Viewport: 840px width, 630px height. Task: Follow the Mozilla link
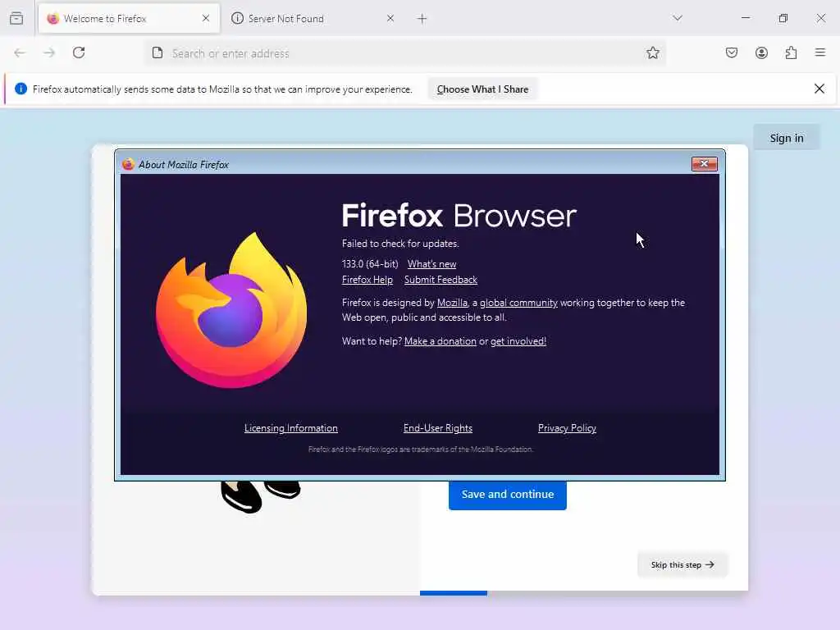coord(452,303)
